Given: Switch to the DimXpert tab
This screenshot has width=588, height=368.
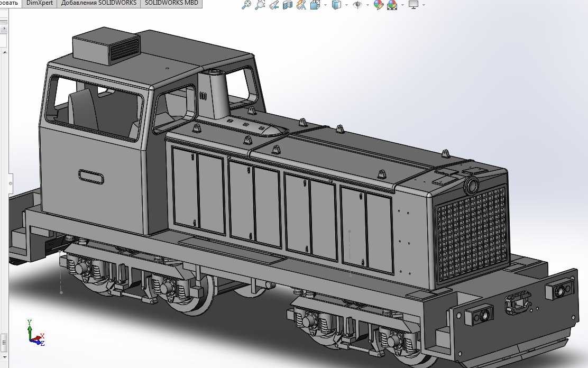Looking at the screenshot, I should [39, 3].
